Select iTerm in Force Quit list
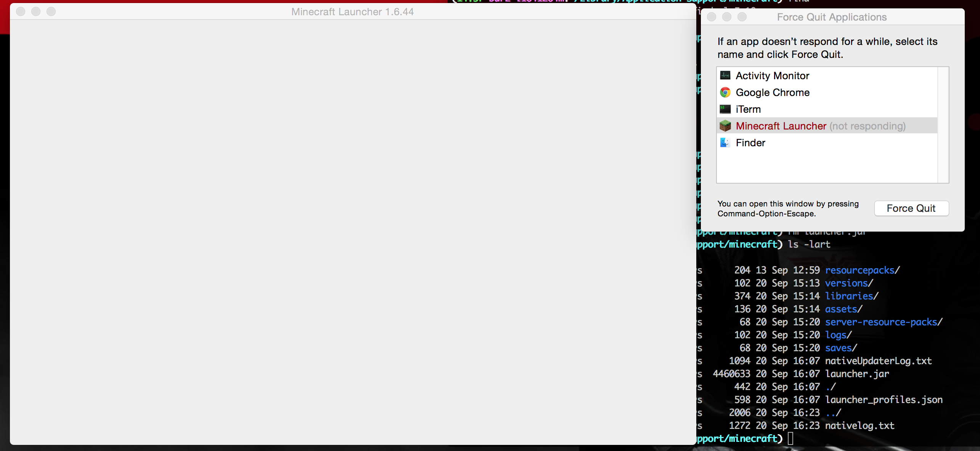Image resolution: width=980 pixels, height=451 pixels. pyautogui.click(x=748, y=109)
